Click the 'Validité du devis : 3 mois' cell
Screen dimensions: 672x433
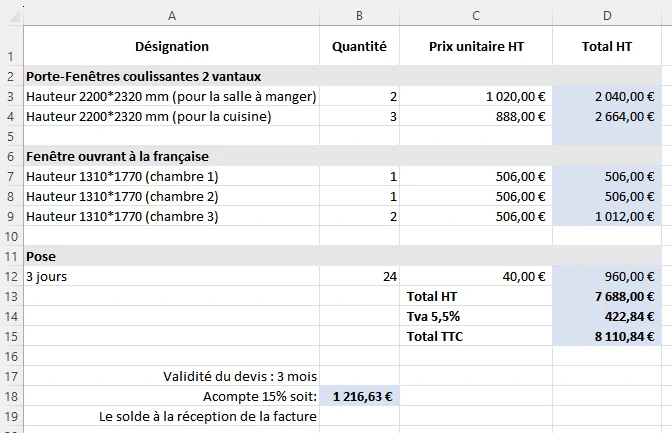[172, 376]
